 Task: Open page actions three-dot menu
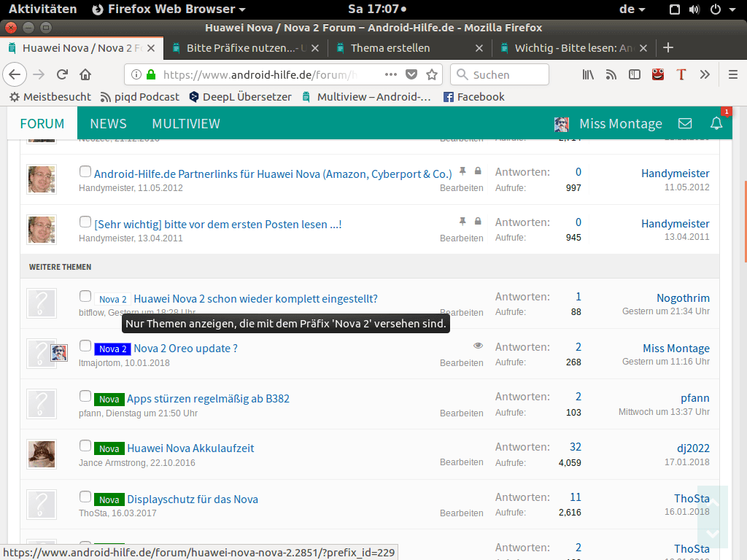coord(391,74)
